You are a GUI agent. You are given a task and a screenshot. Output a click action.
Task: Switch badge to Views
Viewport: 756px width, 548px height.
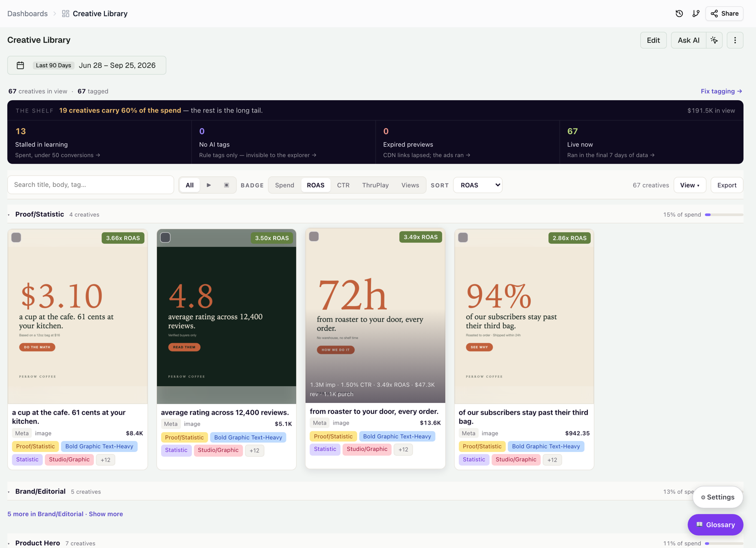point(410,185)
